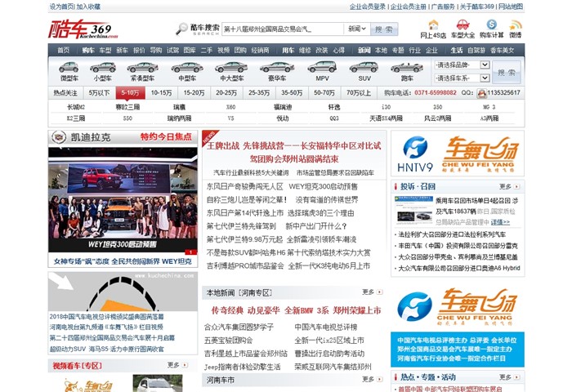Click the magnifier icon beside 酷车搜索
Viewport: 572px width, 392px height.
coord(181,29)
